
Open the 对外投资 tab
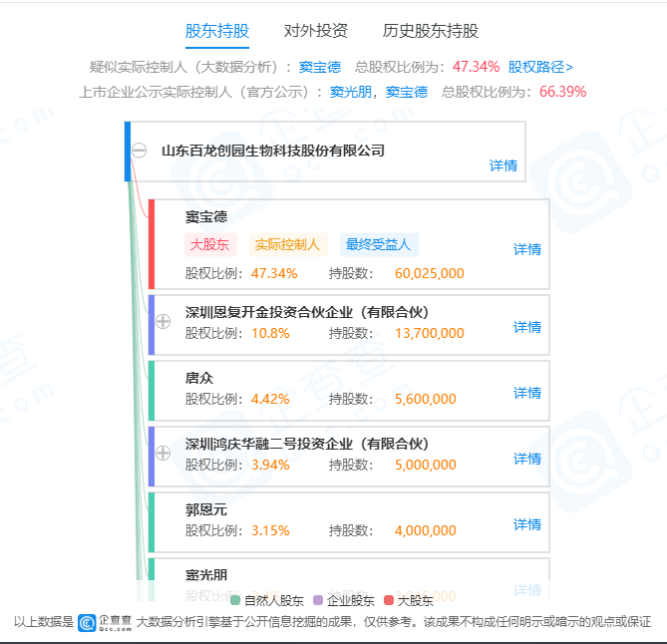[x=316, y=31]
